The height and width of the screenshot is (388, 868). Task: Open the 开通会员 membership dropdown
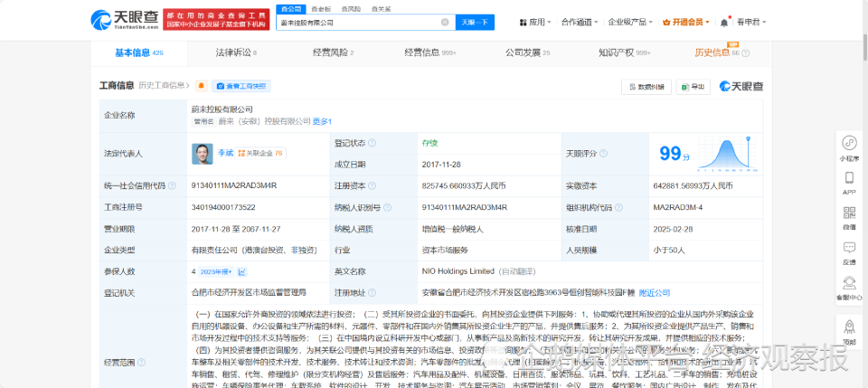click(x=686, y=22)
